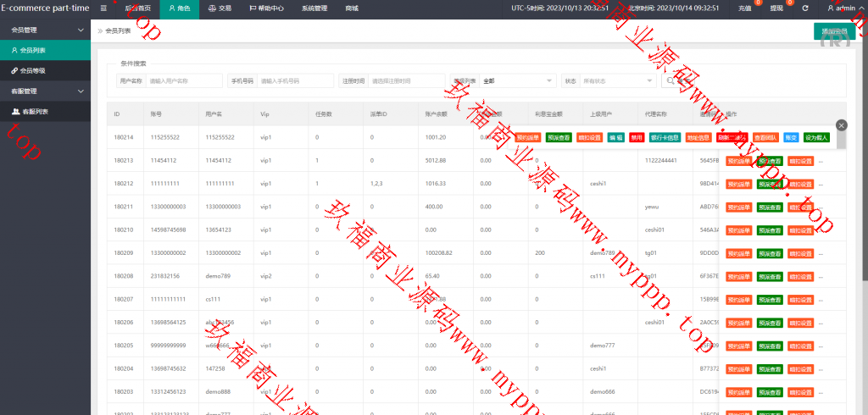868x415 pixels.
Task: Click the 添加会员 button
Action: tap(834, 31)
